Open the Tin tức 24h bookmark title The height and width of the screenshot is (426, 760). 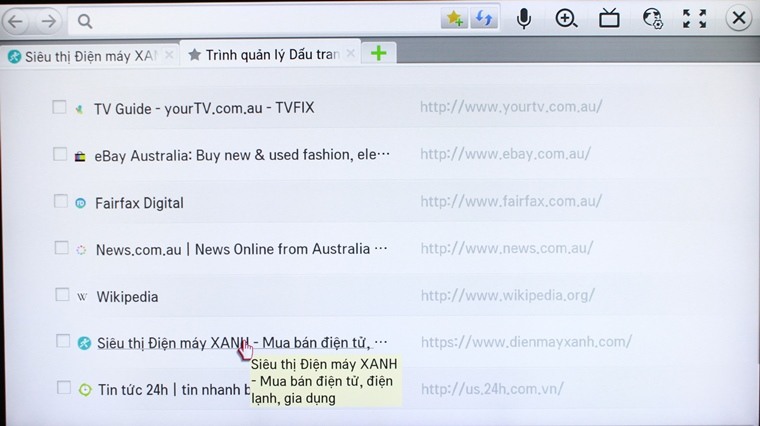tap(174, 390)
